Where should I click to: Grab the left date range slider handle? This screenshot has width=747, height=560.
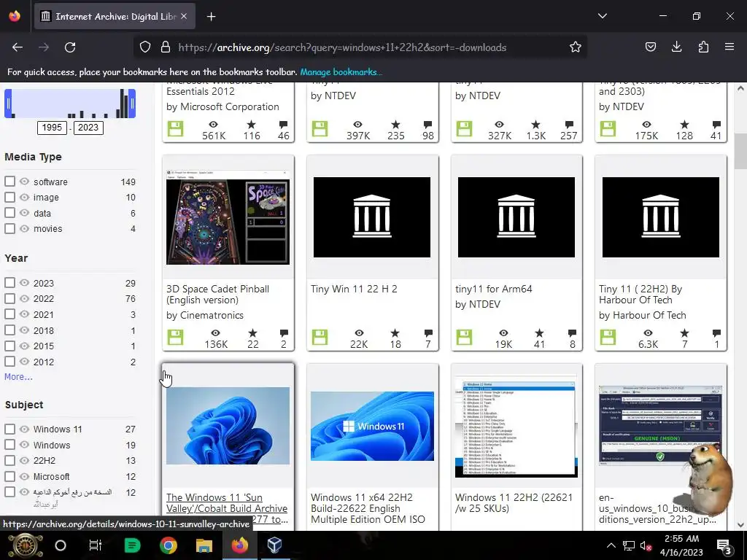coord(8,104)
